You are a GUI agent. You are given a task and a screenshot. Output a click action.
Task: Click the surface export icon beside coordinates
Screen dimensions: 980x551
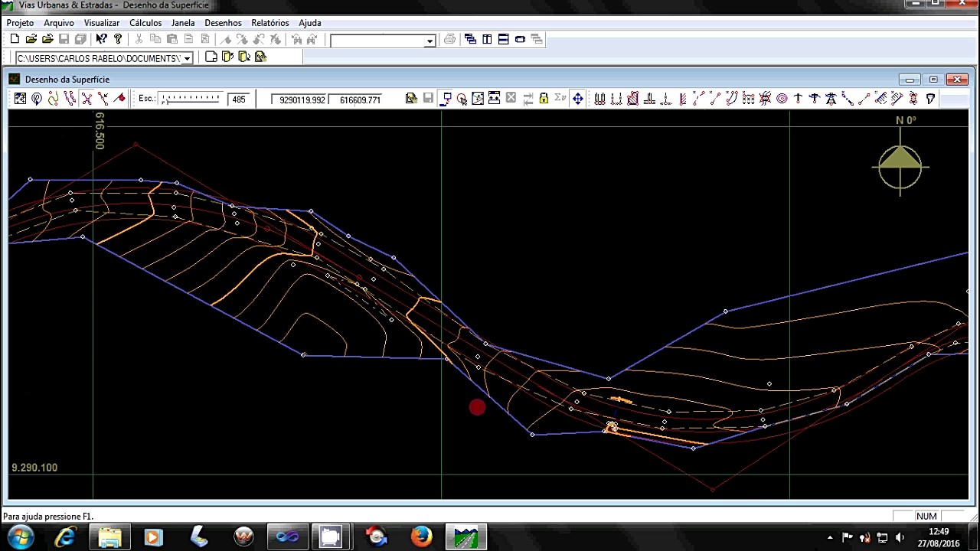pos(411,99)
